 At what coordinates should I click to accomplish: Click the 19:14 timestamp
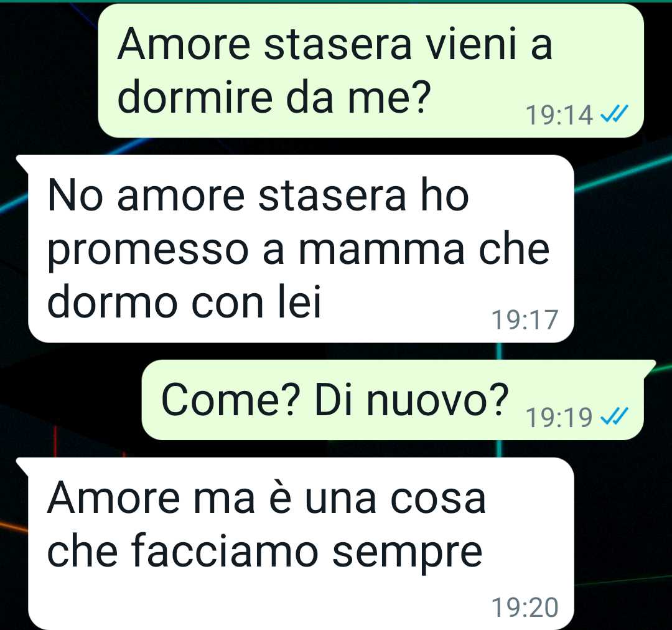[560, 115]
